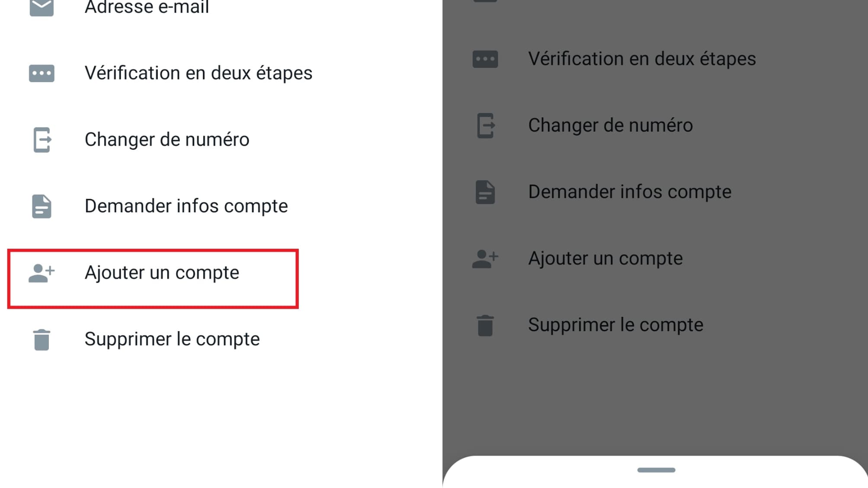The width and height of the screenshot is (868, 488).
Task: Tap dimmed trash icon in right panel
Action: pos(485,325)
